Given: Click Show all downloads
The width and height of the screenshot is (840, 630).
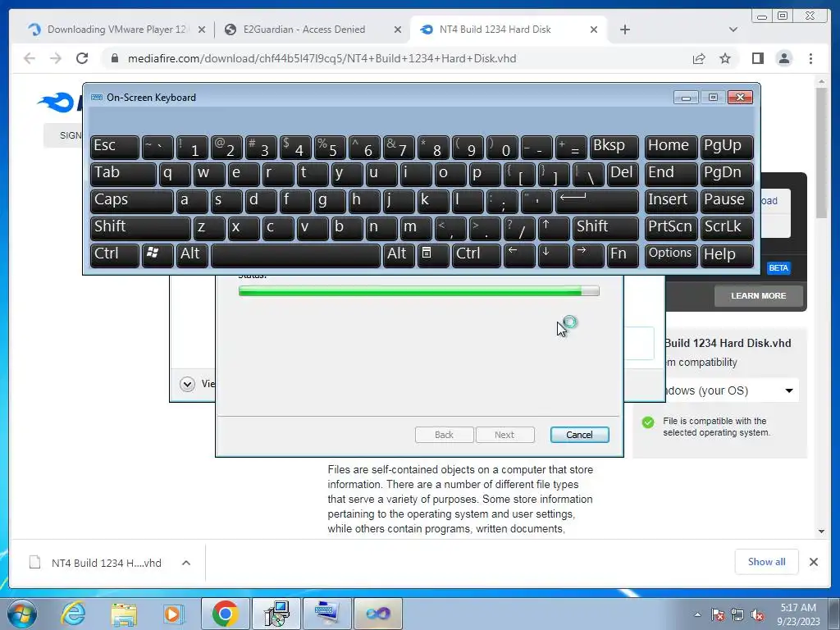Looking at the screenshot, I should (767, 561).
